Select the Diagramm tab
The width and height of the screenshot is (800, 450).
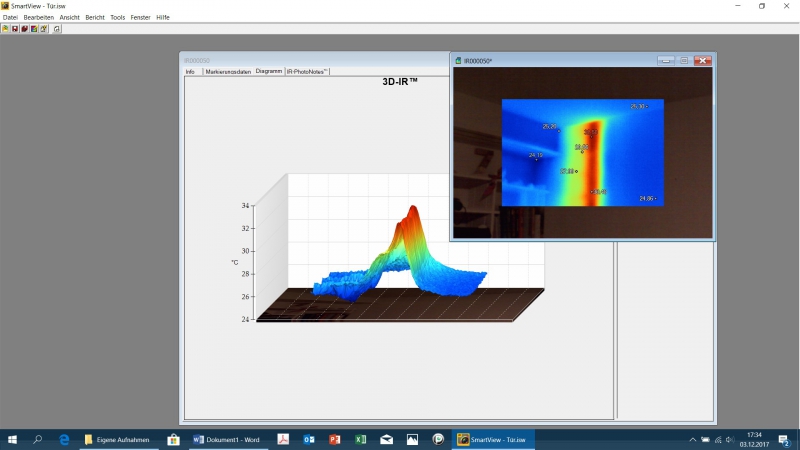click(269, 72)
